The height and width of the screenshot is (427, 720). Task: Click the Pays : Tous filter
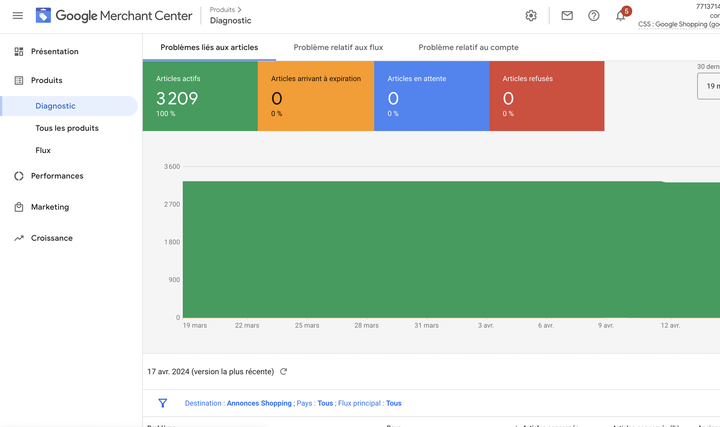[x=315, y=403]
